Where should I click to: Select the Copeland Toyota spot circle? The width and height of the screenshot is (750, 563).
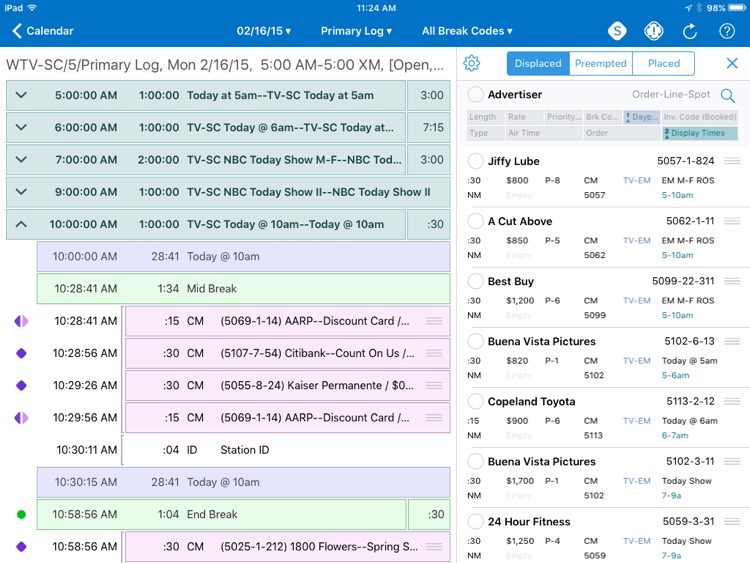click(x=475, y=401)
